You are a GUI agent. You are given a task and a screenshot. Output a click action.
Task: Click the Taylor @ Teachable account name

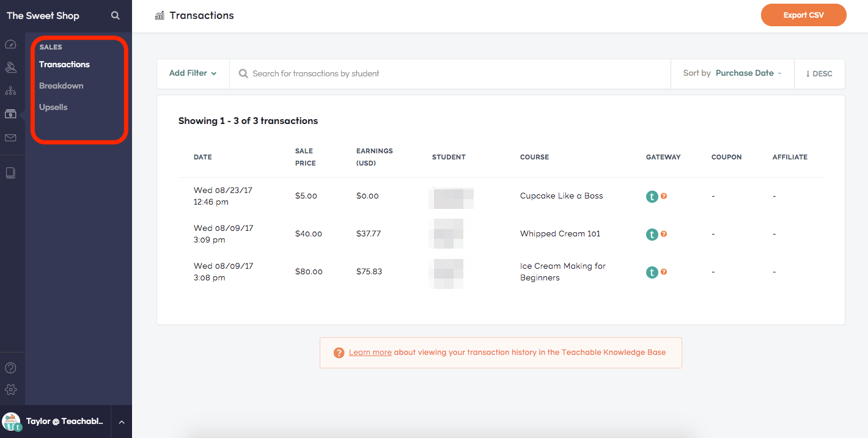[65, 422]
